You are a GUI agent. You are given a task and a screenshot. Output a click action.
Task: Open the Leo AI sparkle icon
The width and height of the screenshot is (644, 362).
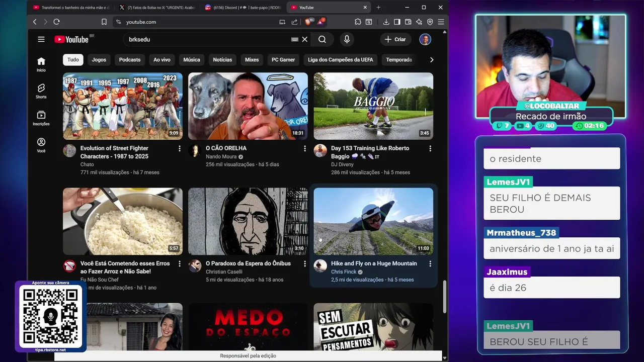419,22
